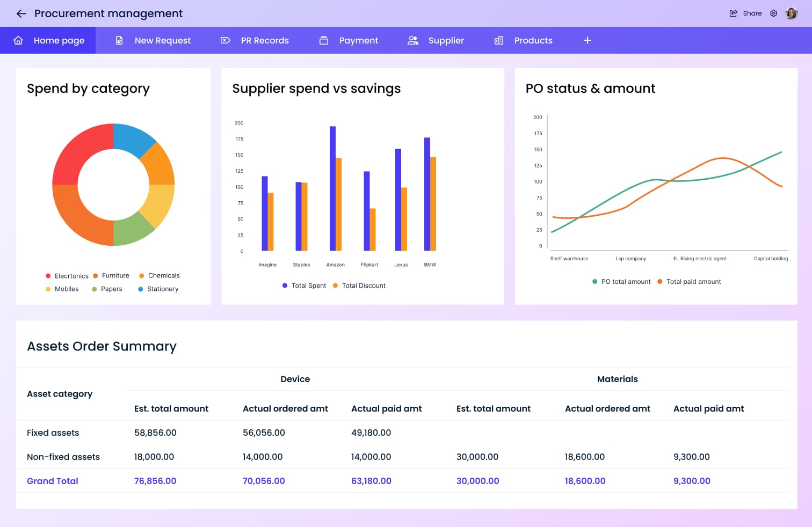The height and width of the screenshot is (527, 812).
Task: Go to the Payment tab
Action: (x=358, y=40)
